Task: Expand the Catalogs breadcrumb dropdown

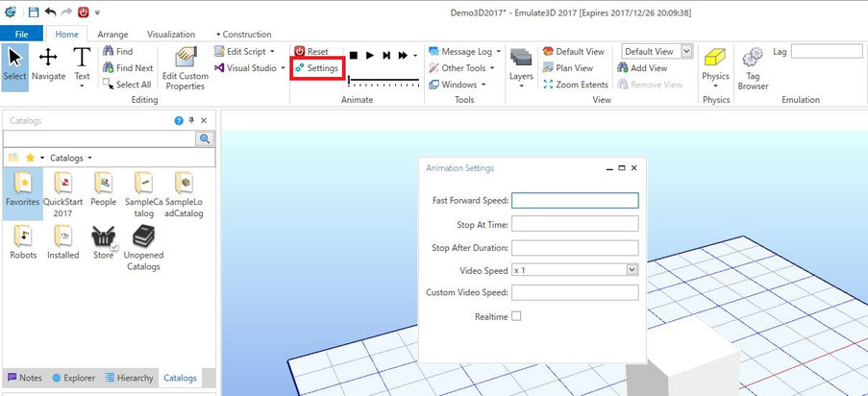Action: [89, 158]
